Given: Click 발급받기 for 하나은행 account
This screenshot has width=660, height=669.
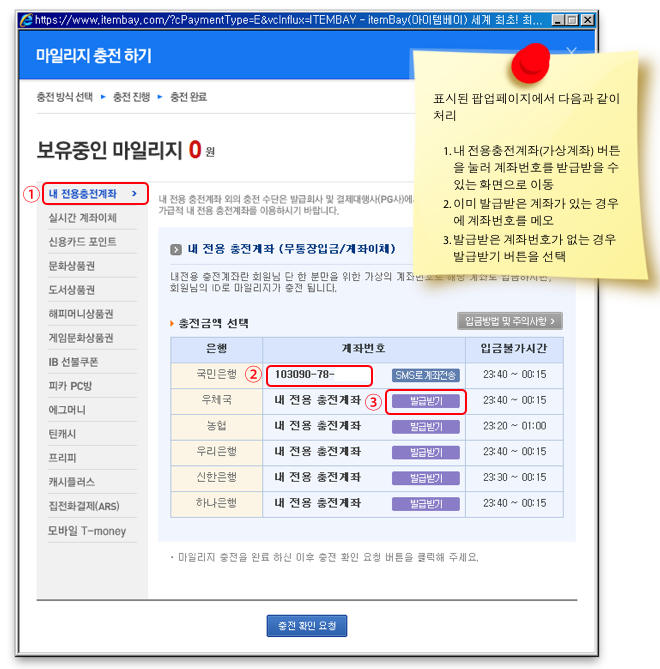Looking at the screenshot, I should coord(426,504).
